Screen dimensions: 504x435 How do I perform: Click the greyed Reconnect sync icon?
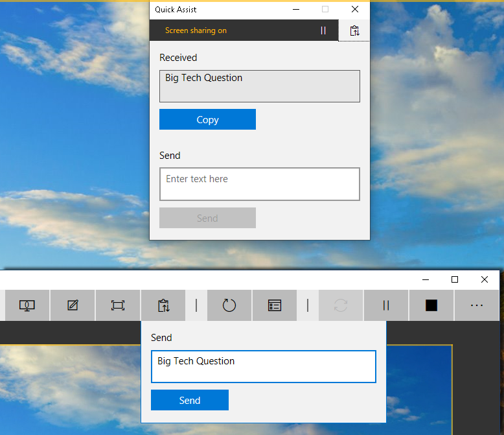(x=341, y=305)
